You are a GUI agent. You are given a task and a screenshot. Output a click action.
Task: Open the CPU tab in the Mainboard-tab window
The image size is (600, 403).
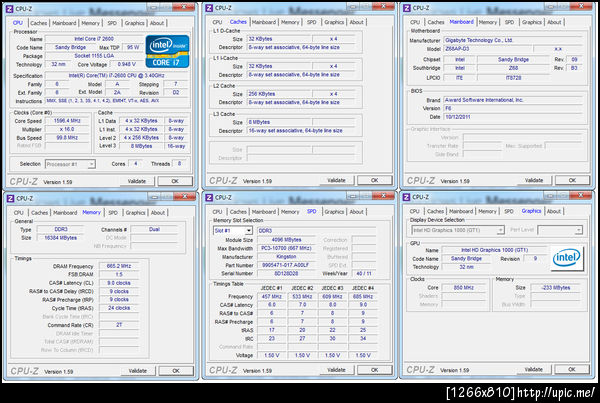pos(415,22)
